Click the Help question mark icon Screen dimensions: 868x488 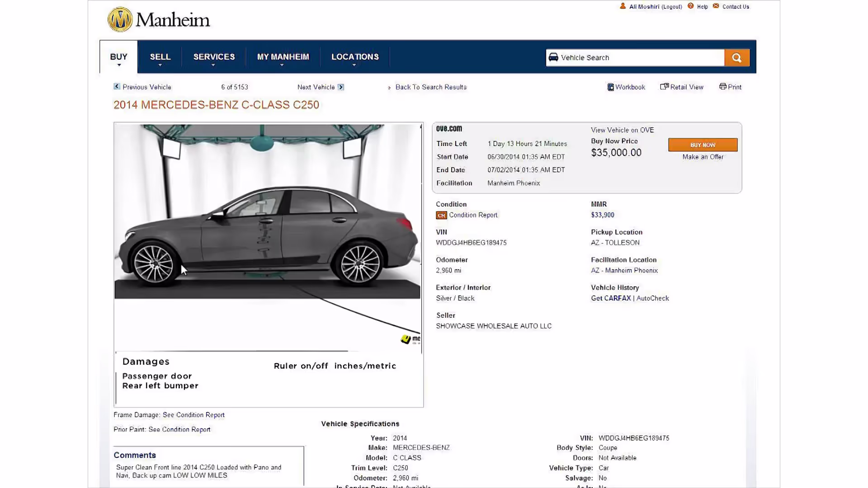tap(691, 6)
